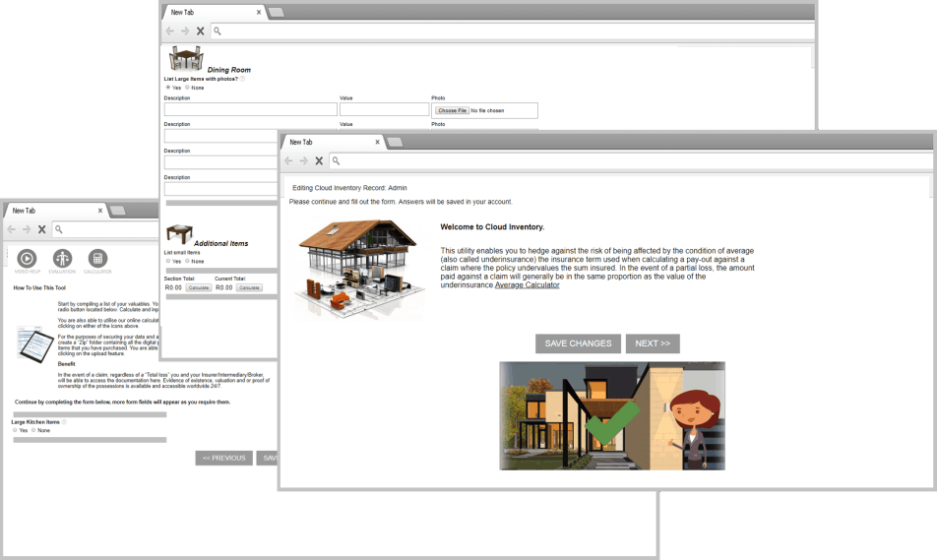This screenshot has width=937, height=560.
Task: Click address bar in Cloud Inventory front window
Action: click(632, 160)
